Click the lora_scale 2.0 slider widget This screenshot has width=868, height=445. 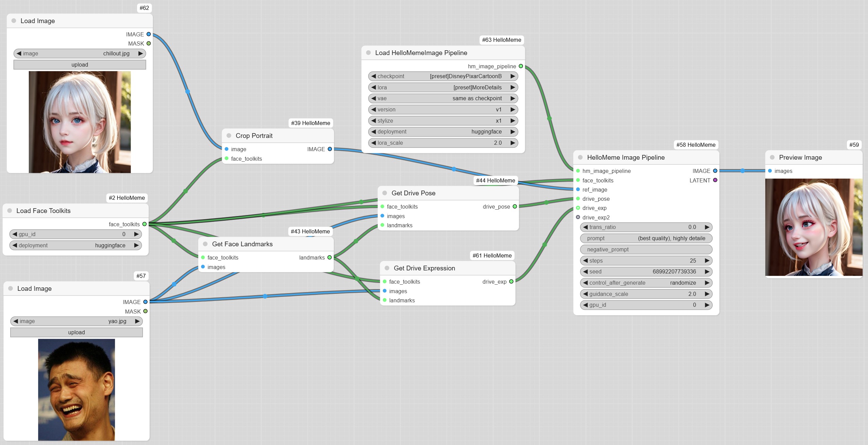[x=443, y=143]
